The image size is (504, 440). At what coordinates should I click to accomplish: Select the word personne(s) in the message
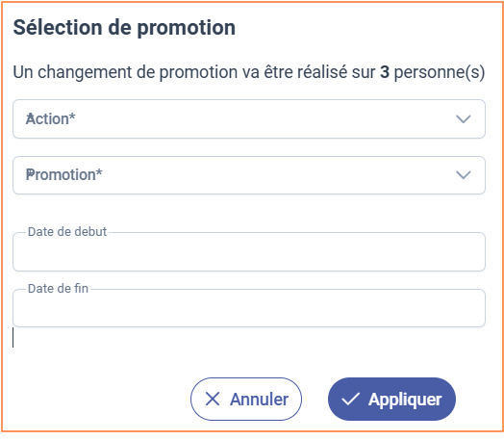(440, 72)
